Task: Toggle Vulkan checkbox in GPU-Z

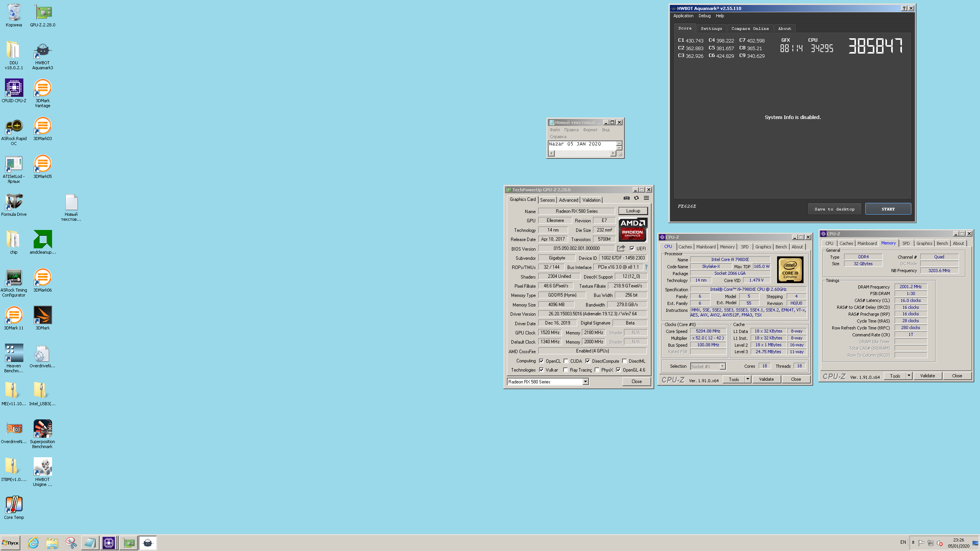Action: tap(541, 370)
